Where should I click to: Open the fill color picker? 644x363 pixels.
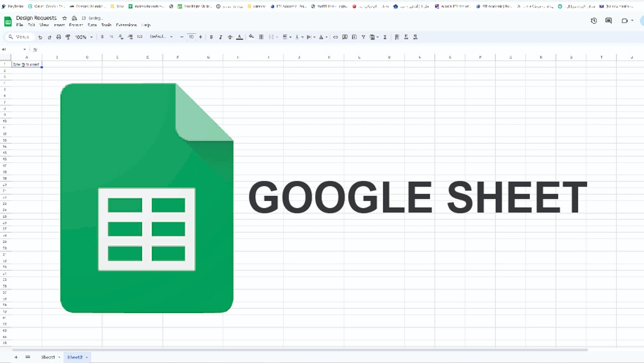pyautogui.click(x=251, y=37)
